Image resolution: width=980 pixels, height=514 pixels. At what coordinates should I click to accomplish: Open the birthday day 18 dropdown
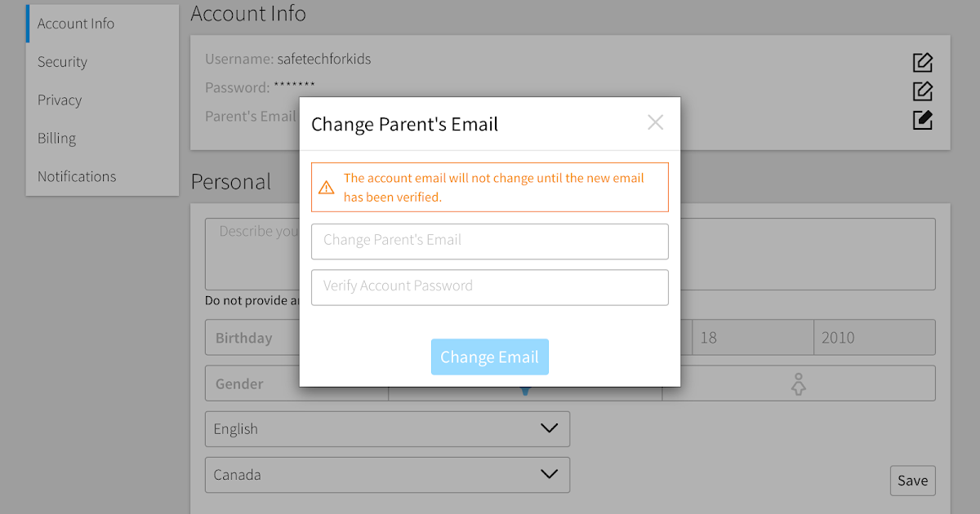pos(752,338)
